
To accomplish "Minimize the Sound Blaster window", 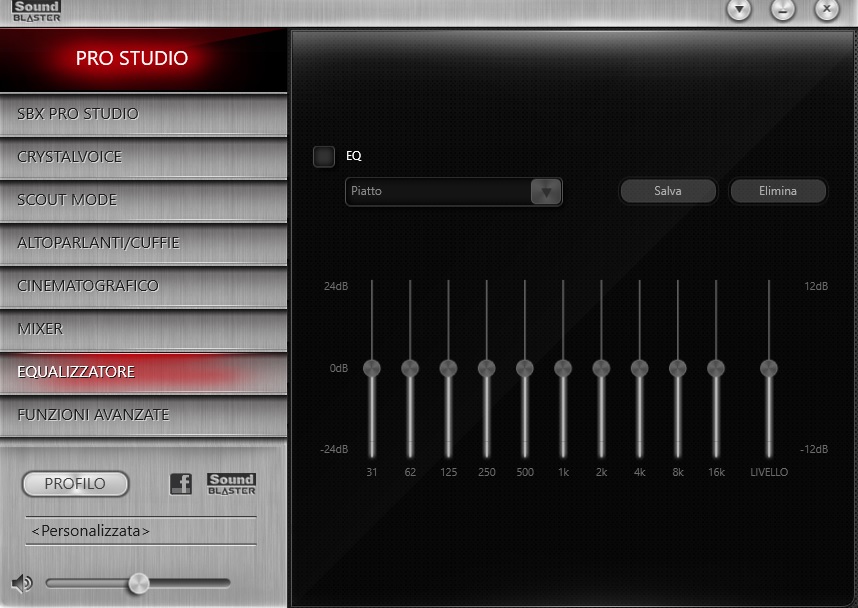I will (x=783, y=9).
